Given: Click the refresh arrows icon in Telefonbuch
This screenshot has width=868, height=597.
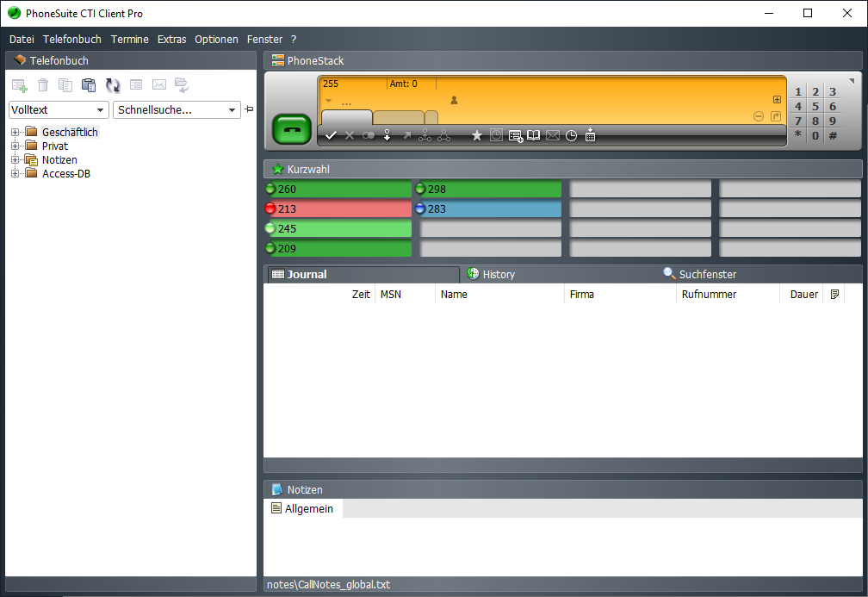Looking at the screenshot, I should 113,84.
